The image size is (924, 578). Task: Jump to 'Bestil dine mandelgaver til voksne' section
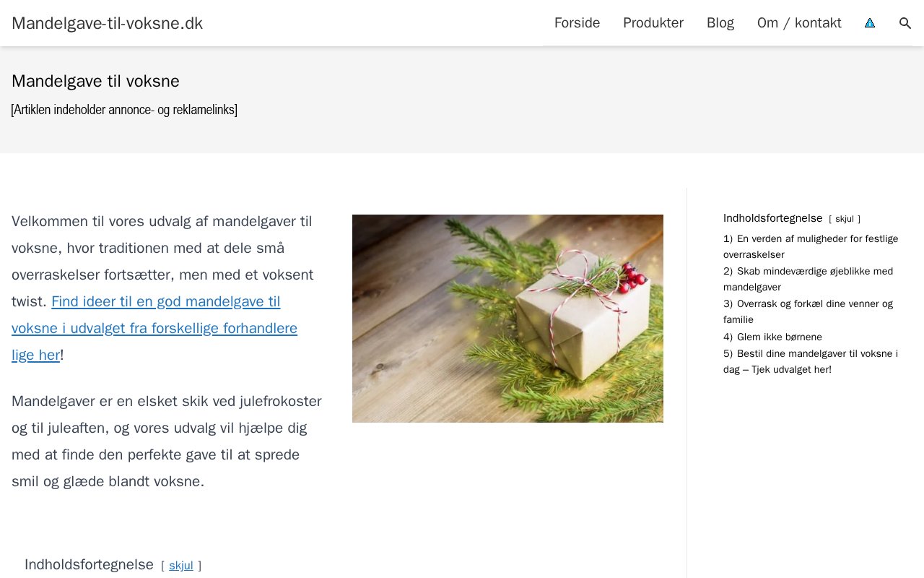[811, 361]
